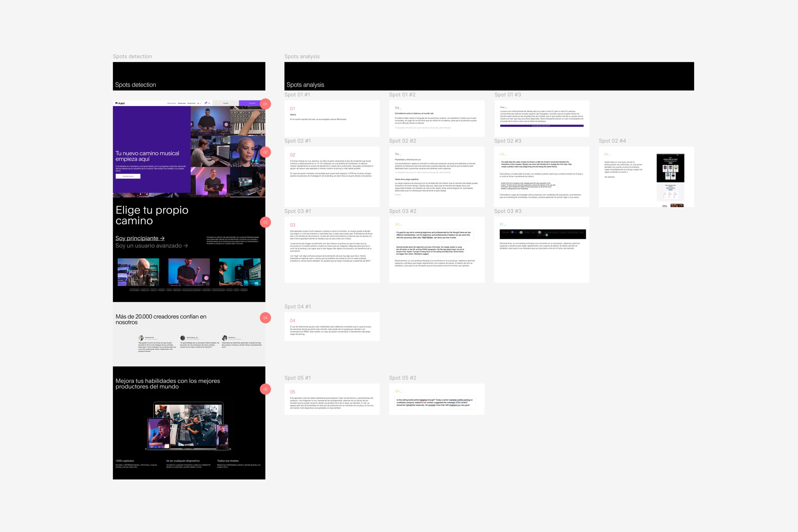The image size is (798, 532).
Task: Select the 02 number in Spot 02 #1 card
Action: click(x=292, y=155)
